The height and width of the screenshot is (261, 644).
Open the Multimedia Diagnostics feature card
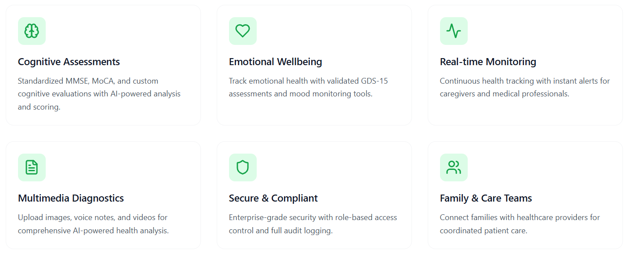(103, 195)
